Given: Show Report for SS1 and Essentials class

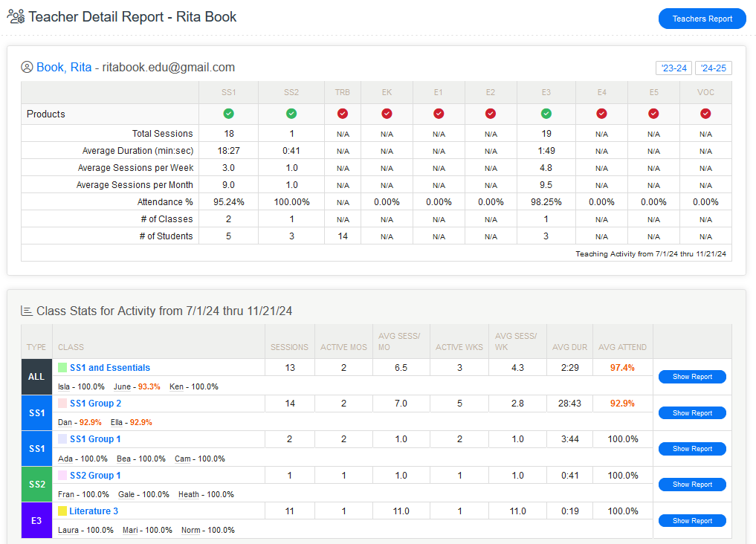Looking at the screenshot, I should [691, 377].
